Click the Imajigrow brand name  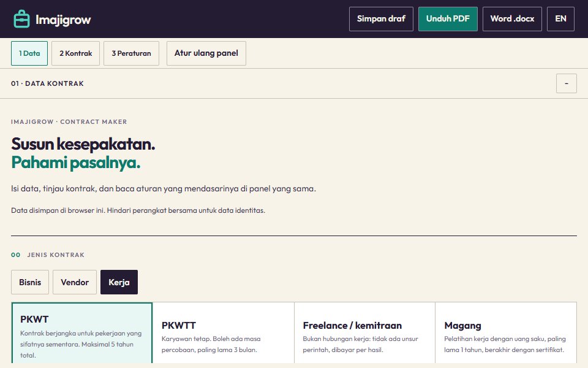point(63,20)
